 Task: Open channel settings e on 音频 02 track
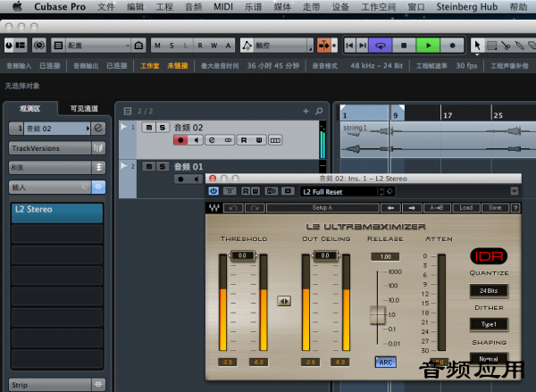(x=212, y=140)
